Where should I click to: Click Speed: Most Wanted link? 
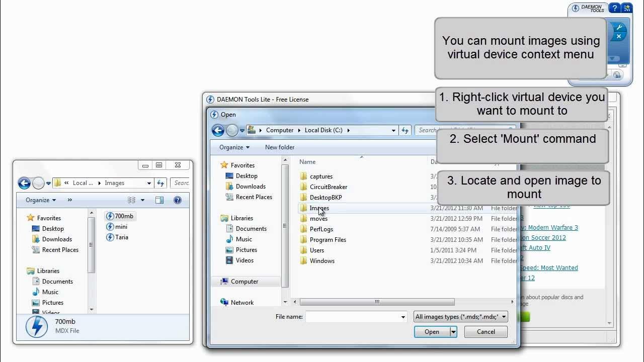pos(549,268)
